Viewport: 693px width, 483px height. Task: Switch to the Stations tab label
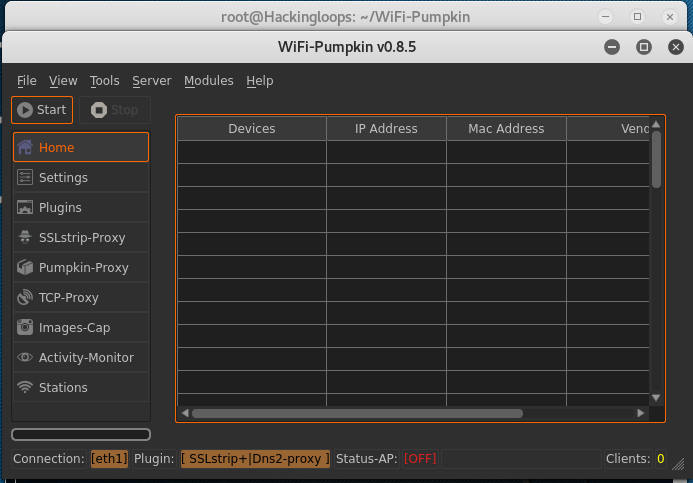coord(63,388)
